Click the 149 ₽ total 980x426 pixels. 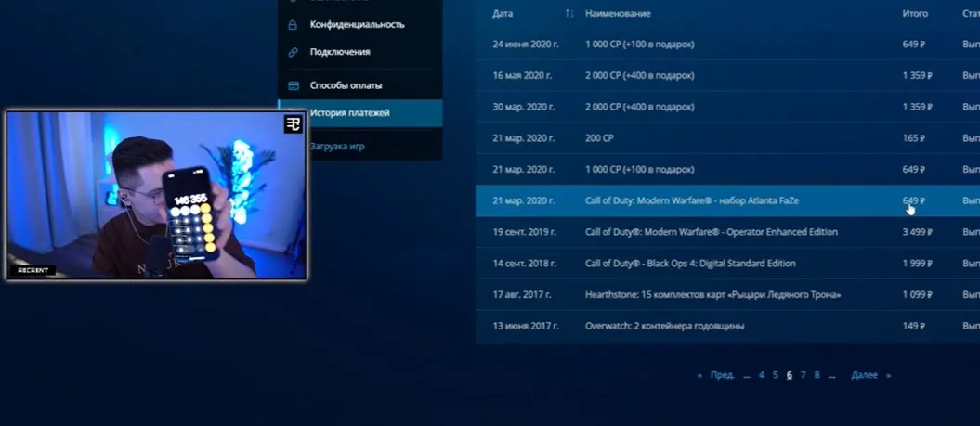point(914,326)
